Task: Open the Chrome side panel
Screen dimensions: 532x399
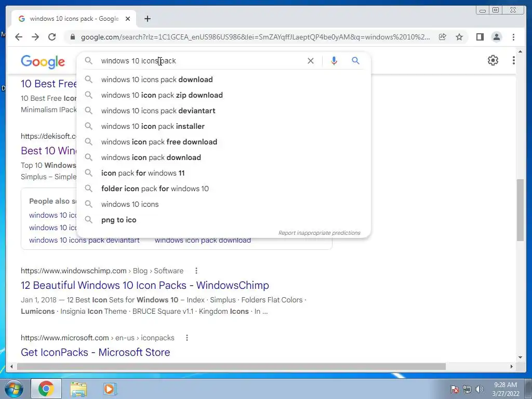Action: [x=480, y=37]
